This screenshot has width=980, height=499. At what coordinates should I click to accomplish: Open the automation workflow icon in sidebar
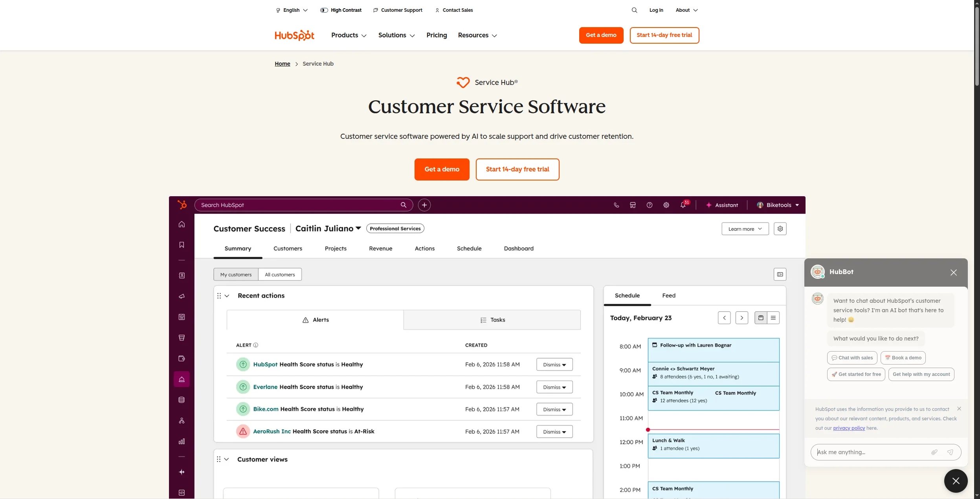tap(182, 421)
